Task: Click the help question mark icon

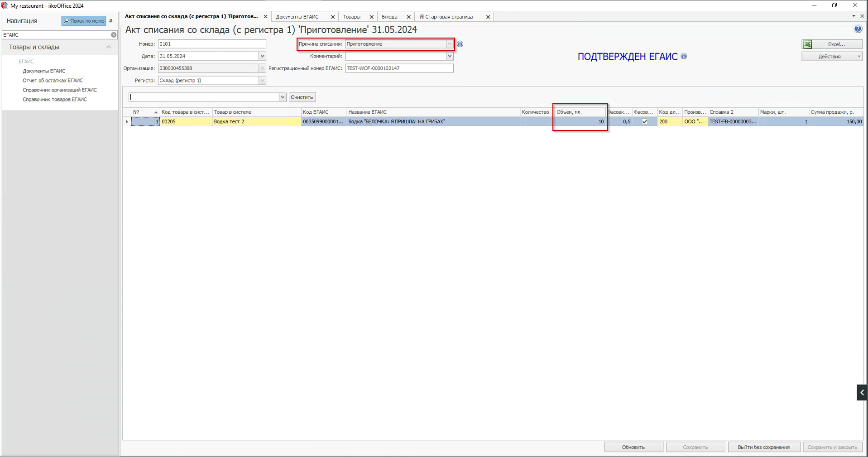Action: 858,29
